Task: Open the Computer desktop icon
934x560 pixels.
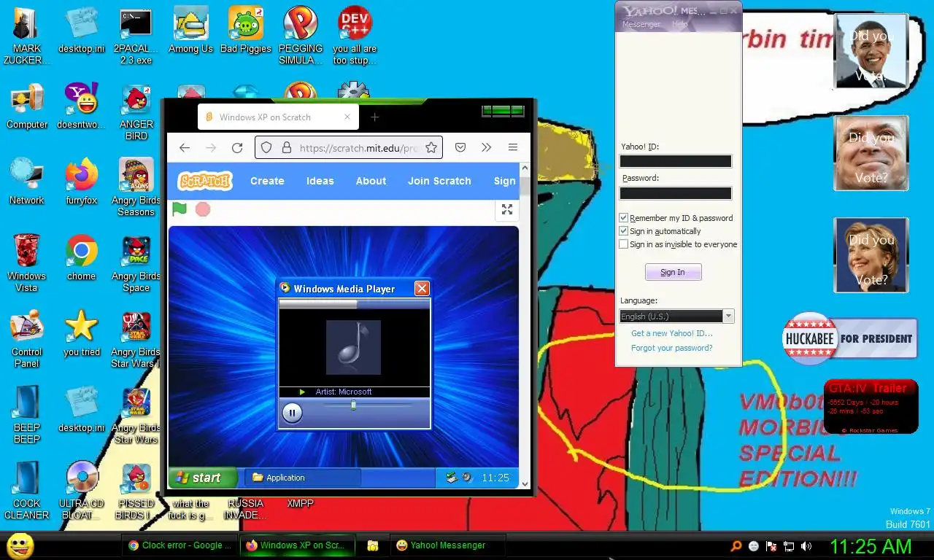Action: coord(27,106)
